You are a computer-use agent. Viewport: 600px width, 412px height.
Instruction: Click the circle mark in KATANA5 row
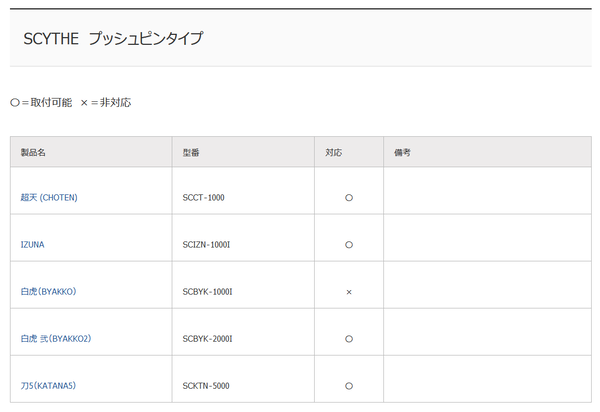(x=349, y=386)
